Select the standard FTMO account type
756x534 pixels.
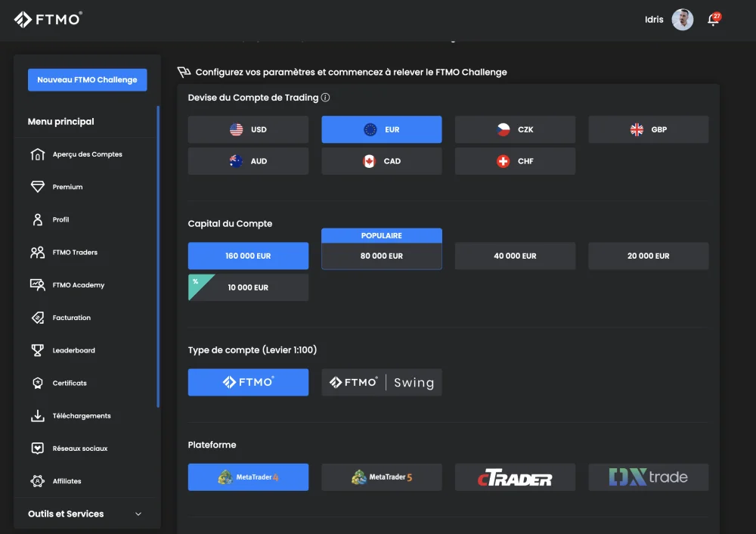click(248, 382)
